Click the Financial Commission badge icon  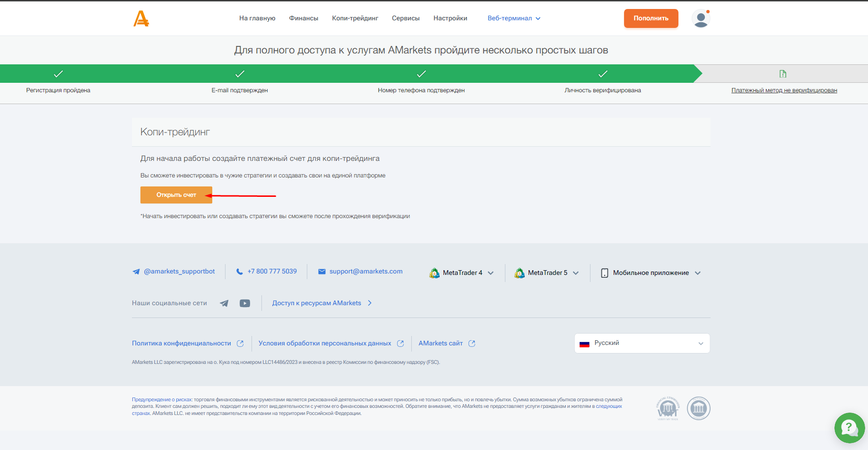pos(698,408)
